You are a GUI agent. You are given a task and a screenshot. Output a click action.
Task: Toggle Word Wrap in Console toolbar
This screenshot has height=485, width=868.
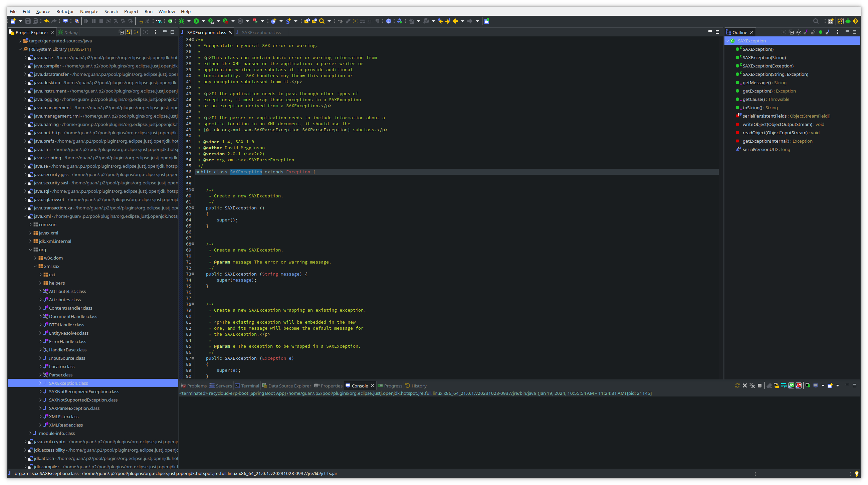pos(784,385)
